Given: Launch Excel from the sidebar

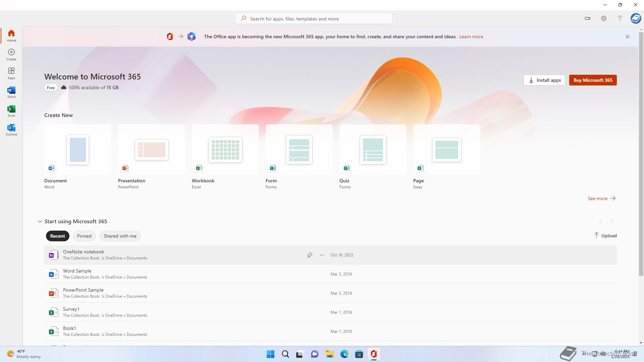Looking at the screenshot, I should tap(11, 111).
